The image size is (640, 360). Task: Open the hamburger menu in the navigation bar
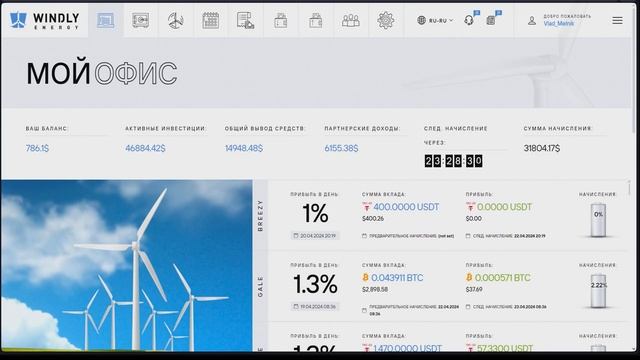617,20
